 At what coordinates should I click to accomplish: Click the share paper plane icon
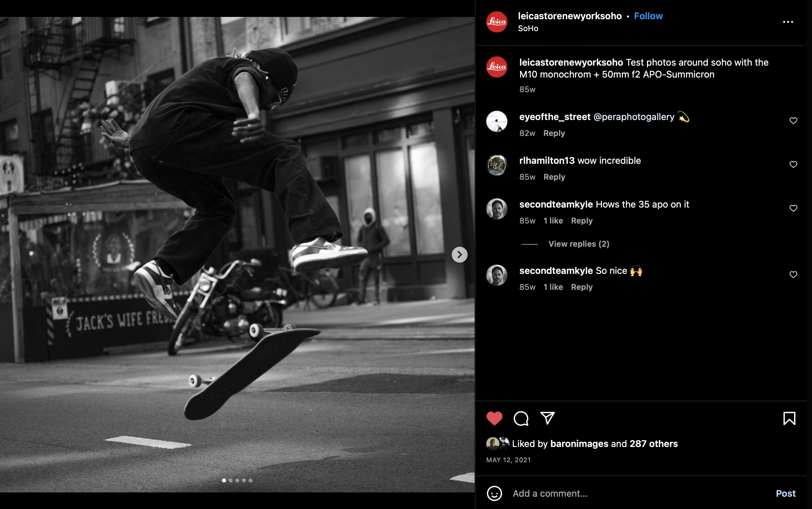(x=547, y=418)
